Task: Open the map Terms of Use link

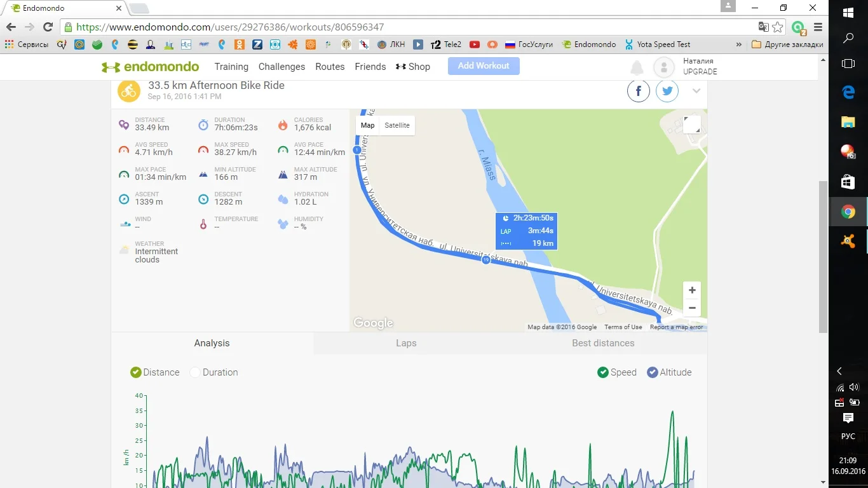Action: [x=623, y=327]
